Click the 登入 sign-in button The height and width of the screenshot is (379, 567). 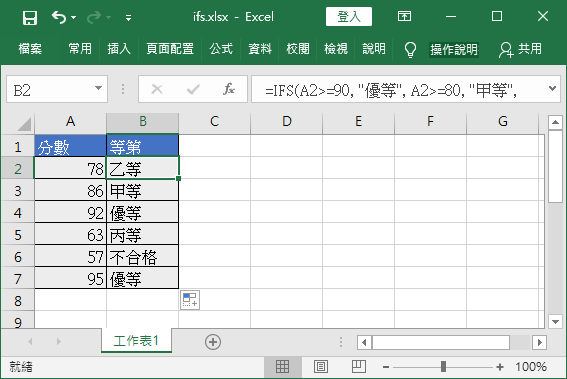349,17
